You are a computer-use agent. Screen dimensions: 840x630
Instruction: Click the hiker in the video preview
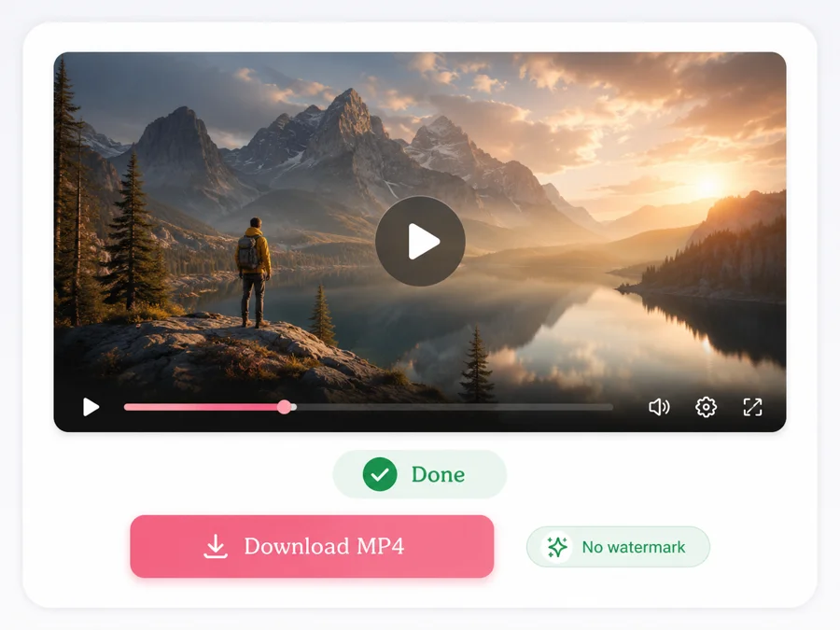[x=254, y=273]
